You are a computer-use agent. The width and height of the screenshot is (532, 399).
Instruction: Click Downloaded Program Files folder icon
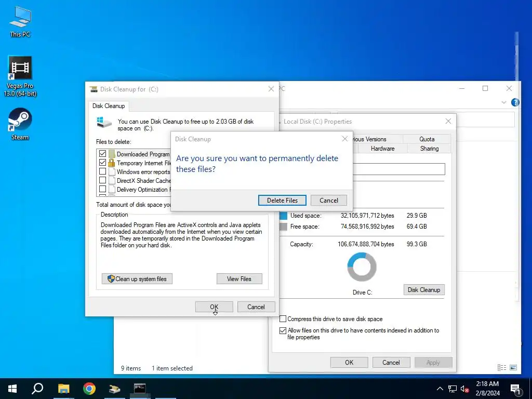click(112, 154)
